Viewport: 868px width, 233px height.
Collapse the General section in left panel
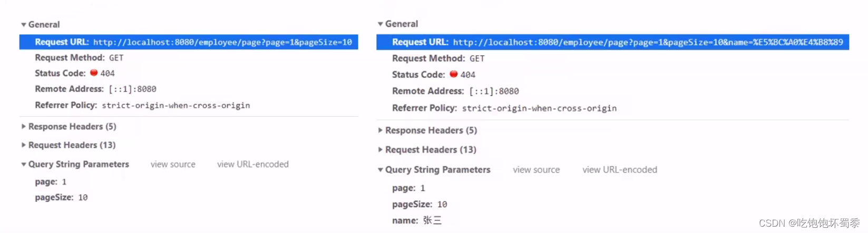pyautogui.click(x=24, y=25)
